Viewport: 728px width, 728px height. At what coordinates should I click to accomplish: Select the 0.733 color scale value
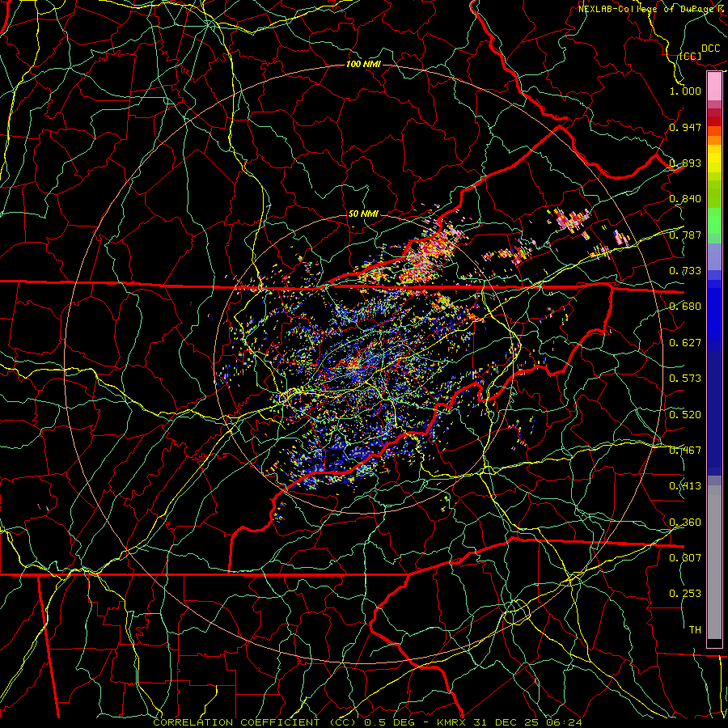(x=685, y=270)
